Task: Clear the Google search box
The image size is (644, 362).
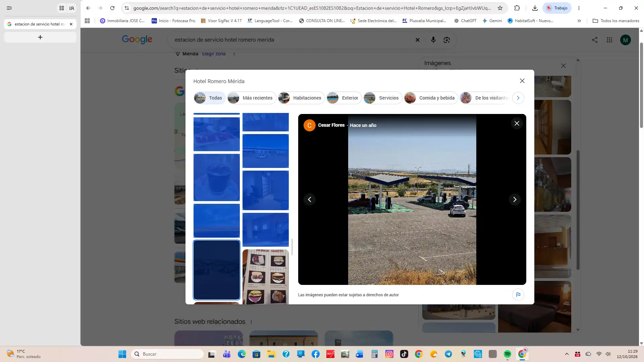Action: [x=418, y=40]
